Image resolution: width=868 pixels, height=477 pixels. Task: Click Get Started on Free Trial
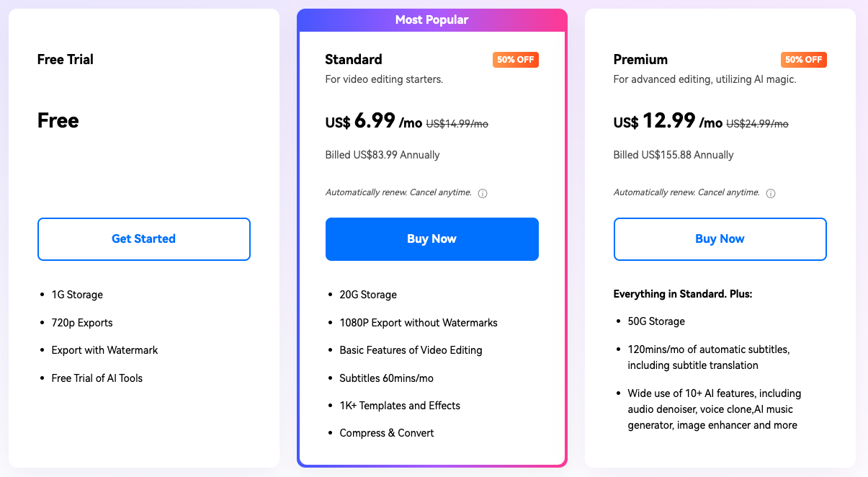coord(144,239)
